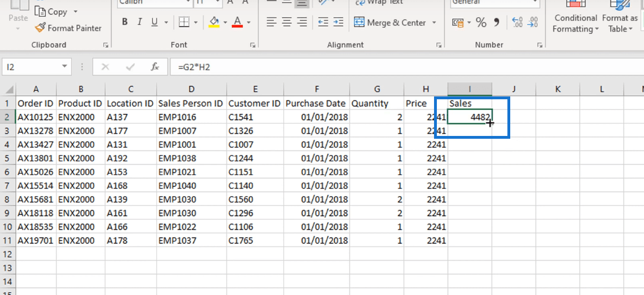Open Alignment settings dialog launcher

coord(440,45)
